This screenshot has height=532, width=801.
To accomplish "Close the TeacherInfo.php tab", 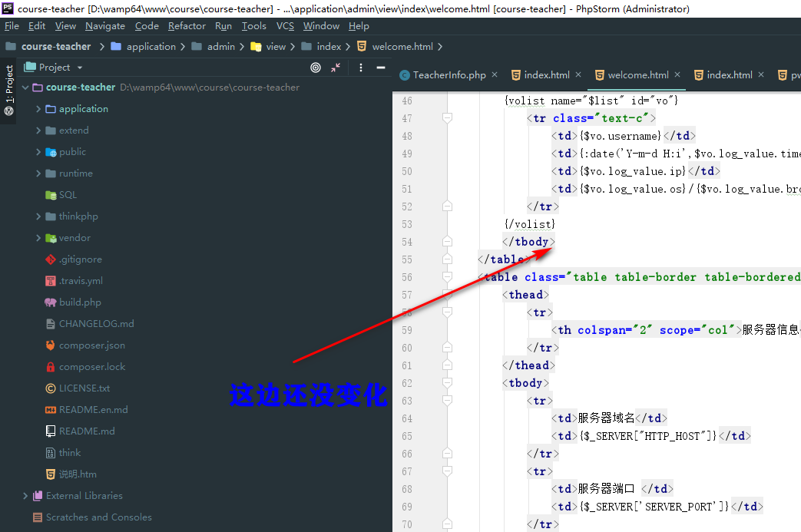I will (495, 74).
